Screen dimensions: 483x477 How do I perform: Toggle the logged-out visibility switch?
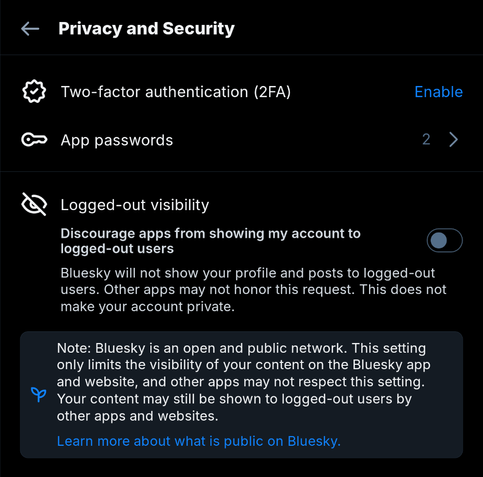tap(445, 240)
